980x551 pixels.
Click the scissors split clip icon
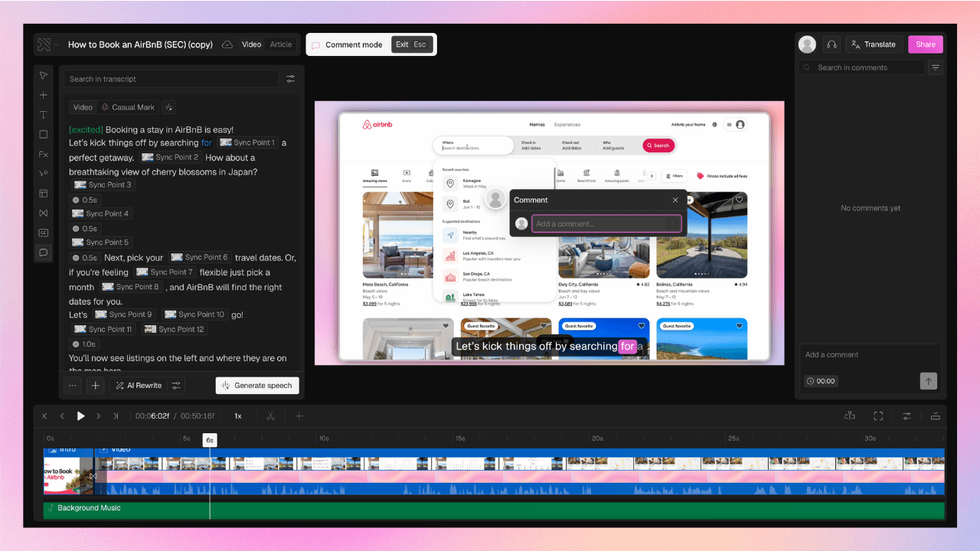tap(270, 416)
